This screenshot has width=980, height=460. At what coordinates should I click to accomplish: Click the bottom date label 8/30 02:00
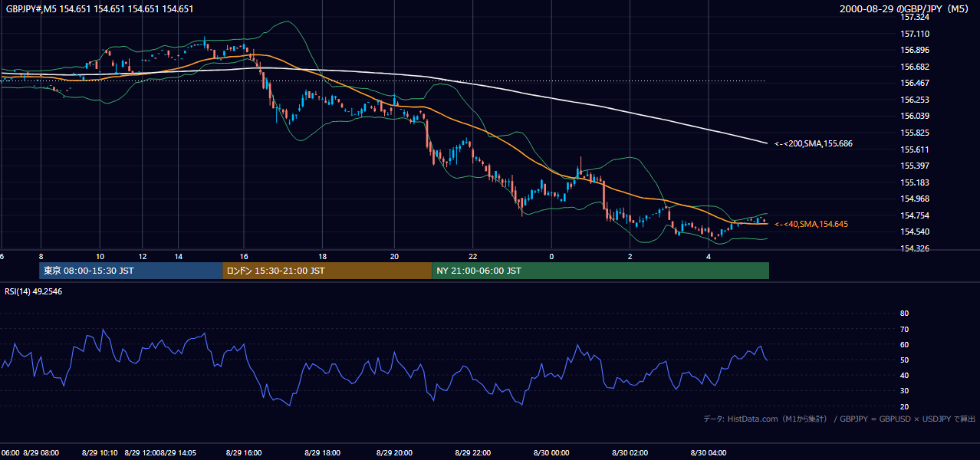pyautogui.click(x=630, y=453)
